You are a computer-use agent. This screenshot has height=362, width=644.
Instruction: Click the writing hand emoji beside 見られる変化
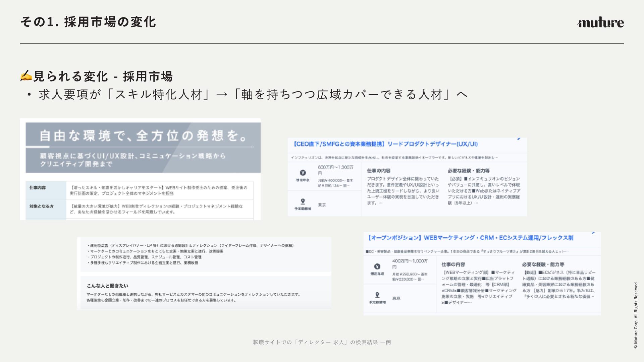coord(26,76)
